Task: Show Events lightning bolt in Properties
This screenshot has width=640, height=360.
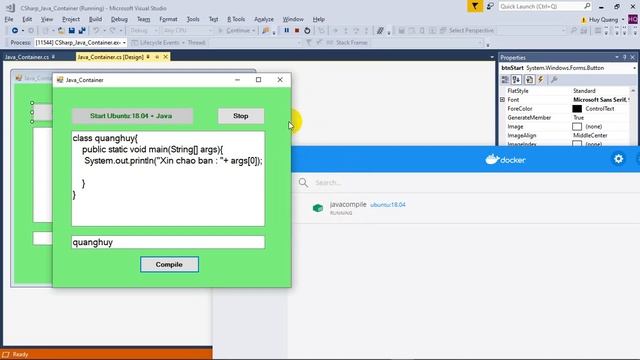Action: coord(541,80)
